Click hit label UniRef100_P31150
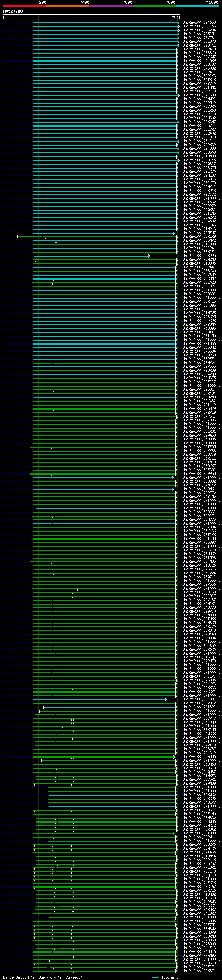Viewport: 222px width, 980px height. pos(199,336)
